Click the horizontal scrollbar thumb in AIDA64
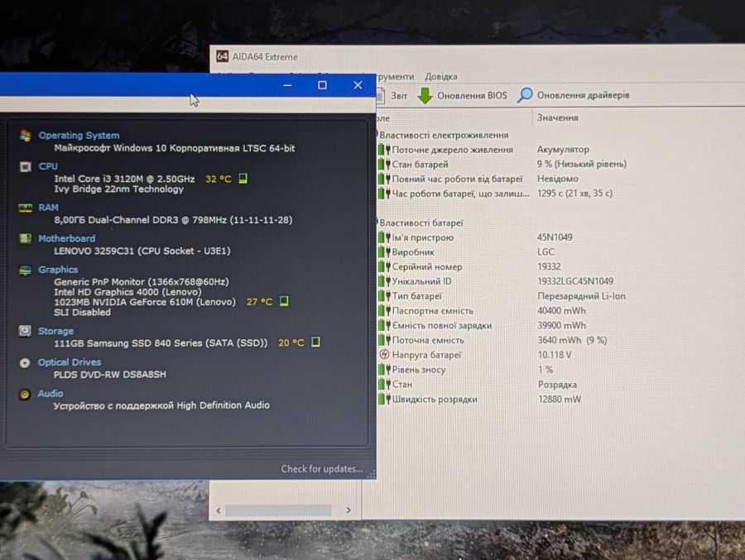 [278, 510]
